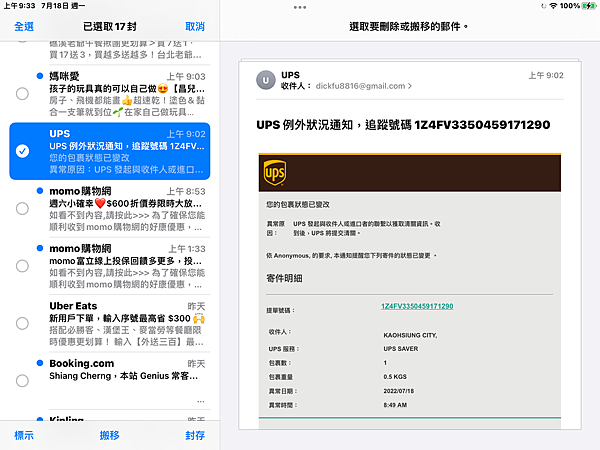Tap 全選 to select all mail
Viewport: 600px width, 450px height.
click(x=24, y=26)
